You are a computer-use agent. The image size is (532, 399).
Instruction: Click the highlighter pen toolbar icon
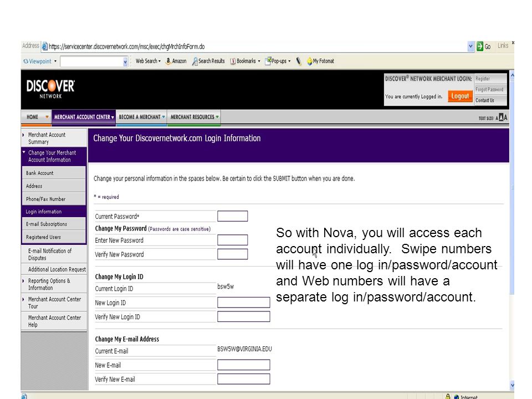[x=299, y=61]
